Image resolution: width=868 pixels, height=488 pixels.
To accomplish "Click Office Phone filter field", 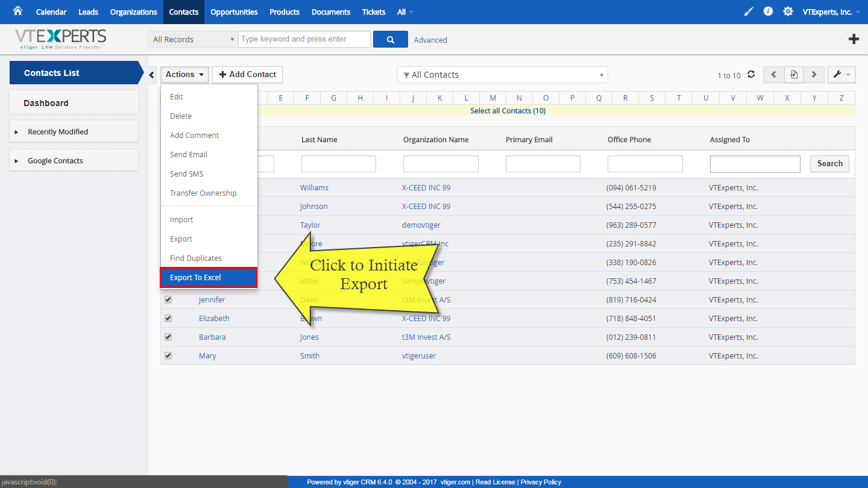I will (645, 164).
